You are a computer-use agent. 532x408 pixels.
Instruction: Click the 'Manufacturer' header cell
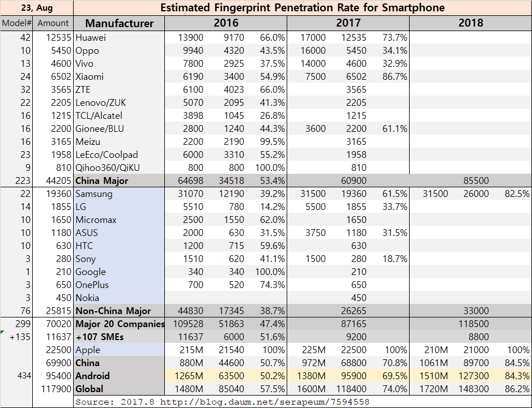pos(119,23)
